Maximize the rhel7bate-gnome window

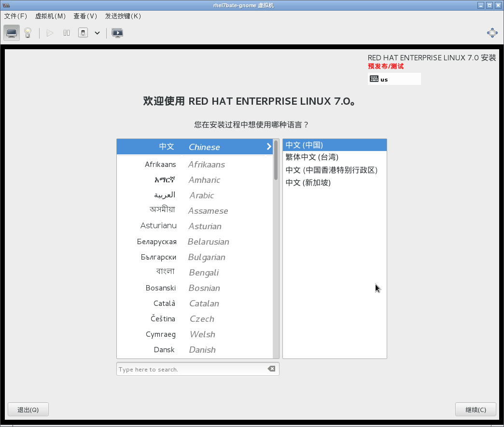(x=489, y=5)
